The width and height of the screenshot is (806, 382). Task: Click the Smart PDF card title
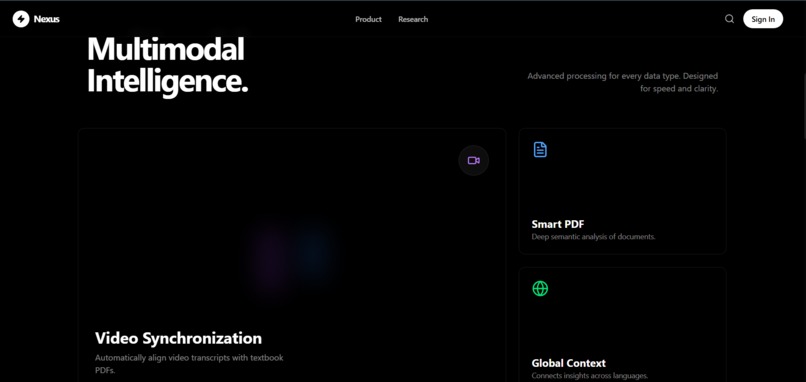coord(558,224)
